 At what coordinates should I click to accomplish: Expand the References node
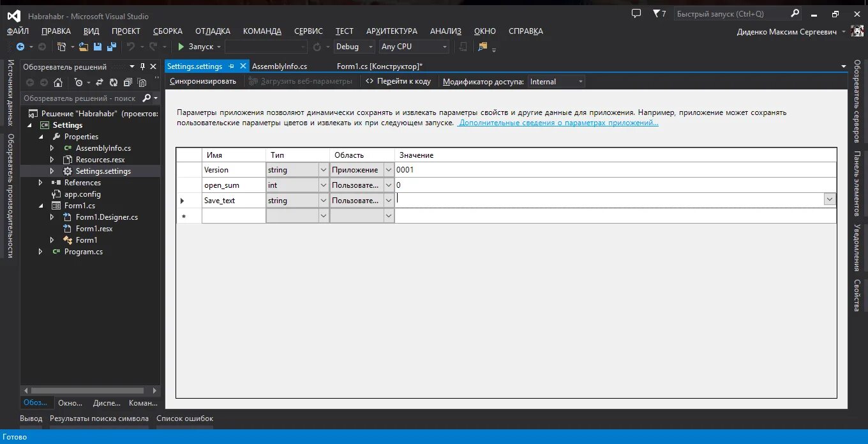41,183
